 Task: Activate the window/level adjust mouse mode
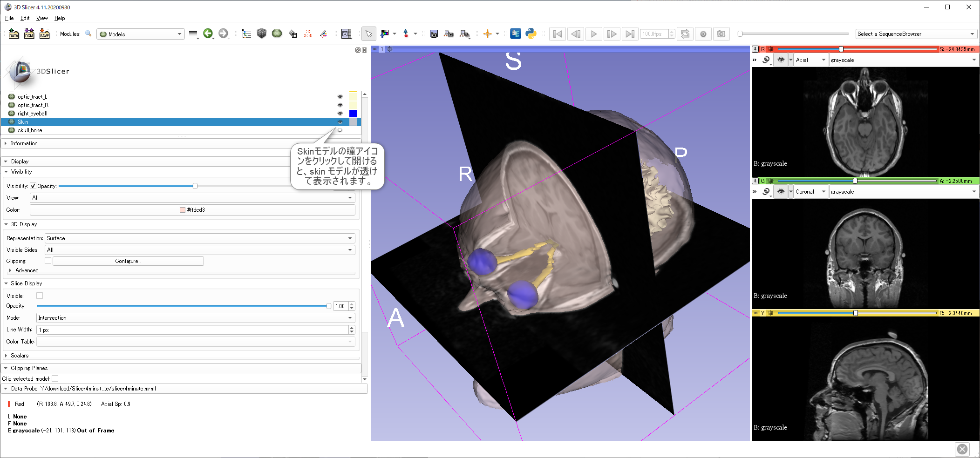tap(384, 34)
